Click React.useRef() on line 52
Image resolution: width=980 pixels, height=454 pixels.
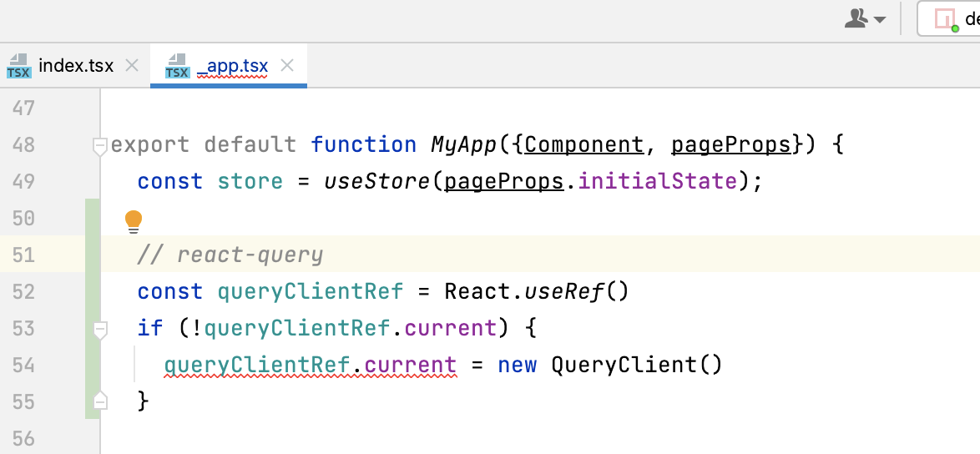tap(536, 291)
